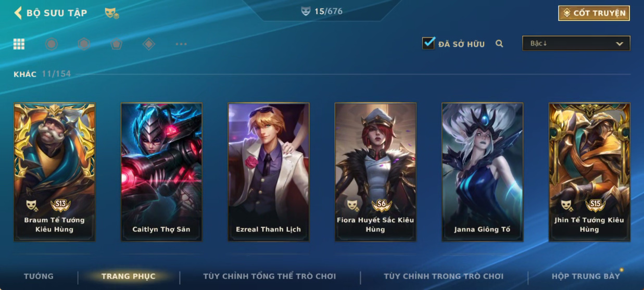Viewport: 644px width, 290px height.
Task: Open Ezreal Thanh Lịch skin card
Action: (269, 172)
